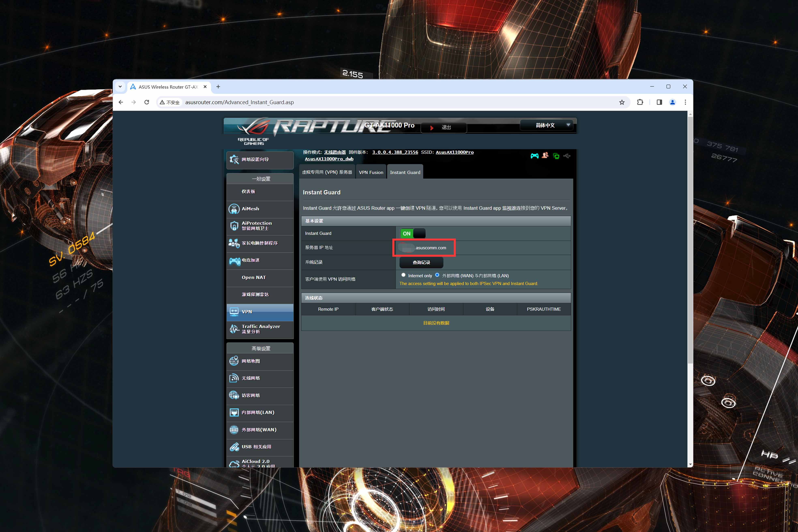Open the language dropdown (简体中文)
Image resolution: width=798 pixels, height=532 pixels.
point(546,125)
